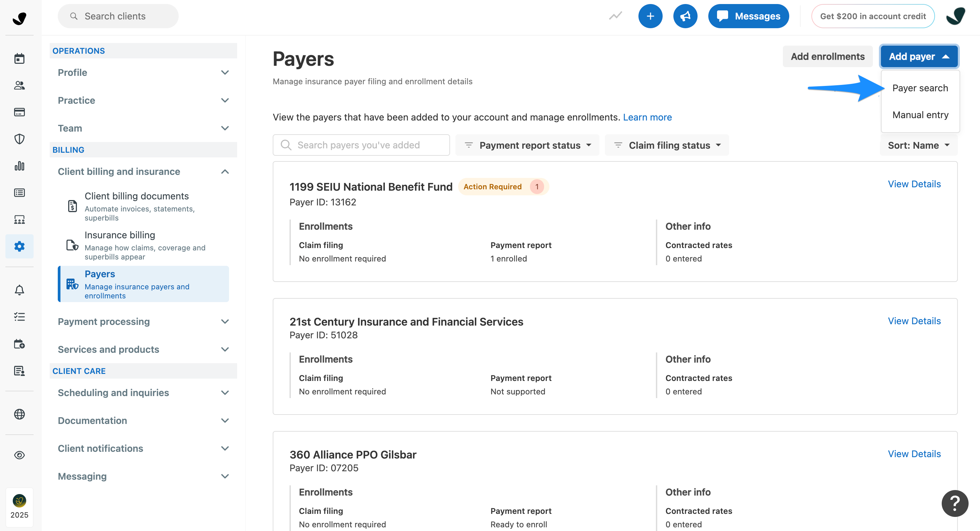Click the blue plus create button

[650, 16]
